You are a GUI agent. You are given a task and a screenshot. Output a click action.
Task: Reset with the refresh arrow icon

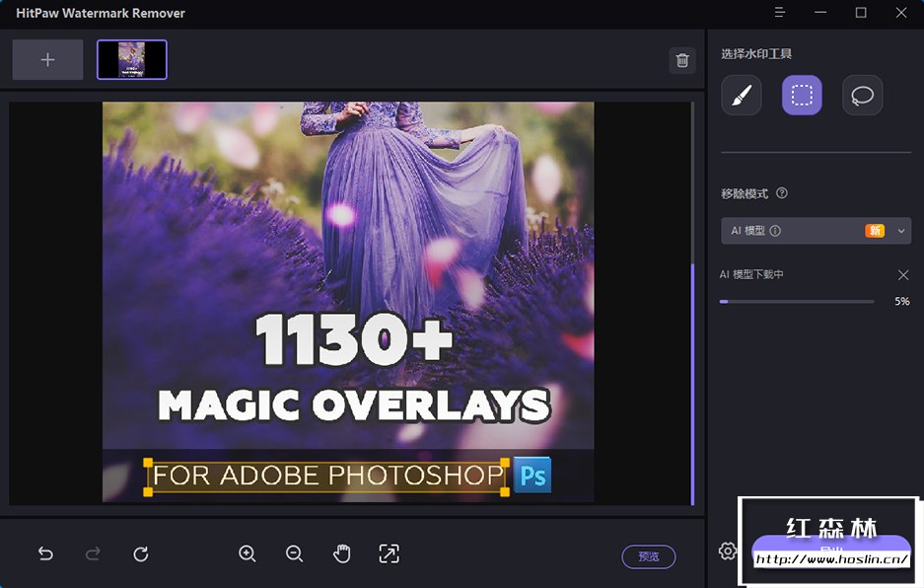tap(140, 553)
